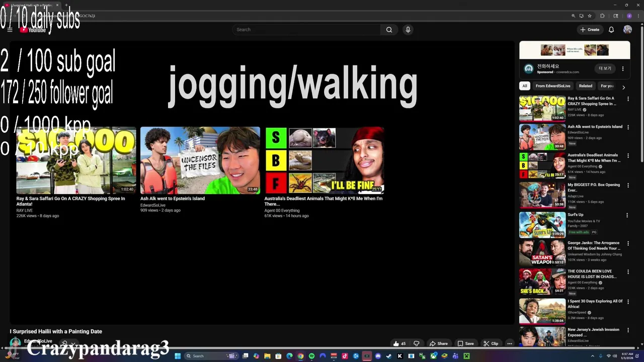Open the Create upload button
The width and height of the screenshot is (644, 362).
pyautogui.click(x=590, y=30)
